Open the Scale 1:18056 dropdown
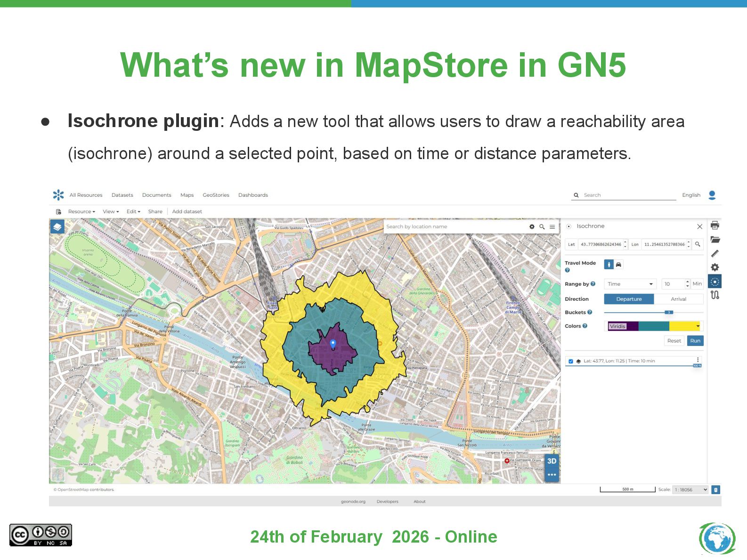 pyautogui.click(x=690, y=490)
